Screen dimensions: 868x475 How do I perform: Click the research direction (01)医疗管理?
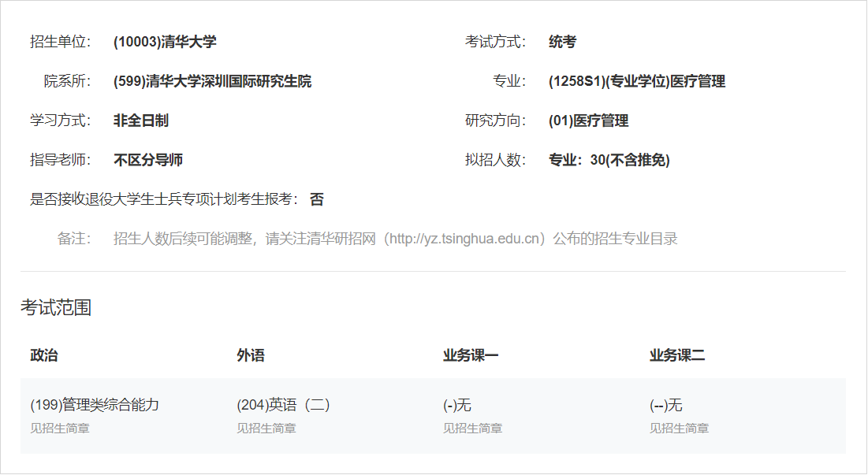click(588, 121)
